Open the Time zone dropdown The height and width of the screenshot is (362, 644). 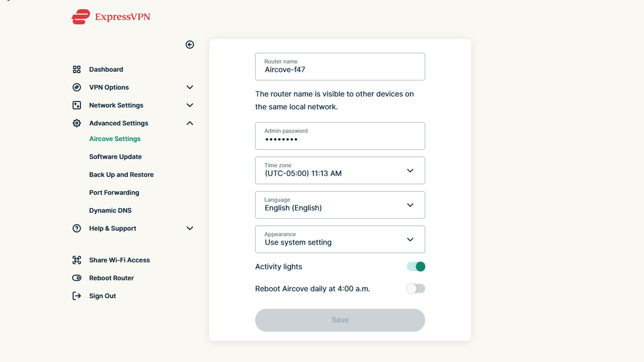pos(340,171)
